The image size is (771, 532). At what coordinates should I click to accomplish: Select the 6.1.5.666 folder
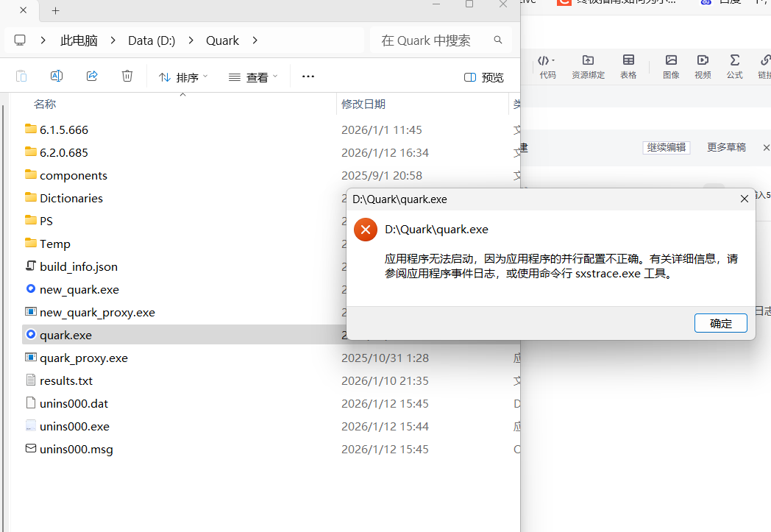64,130
